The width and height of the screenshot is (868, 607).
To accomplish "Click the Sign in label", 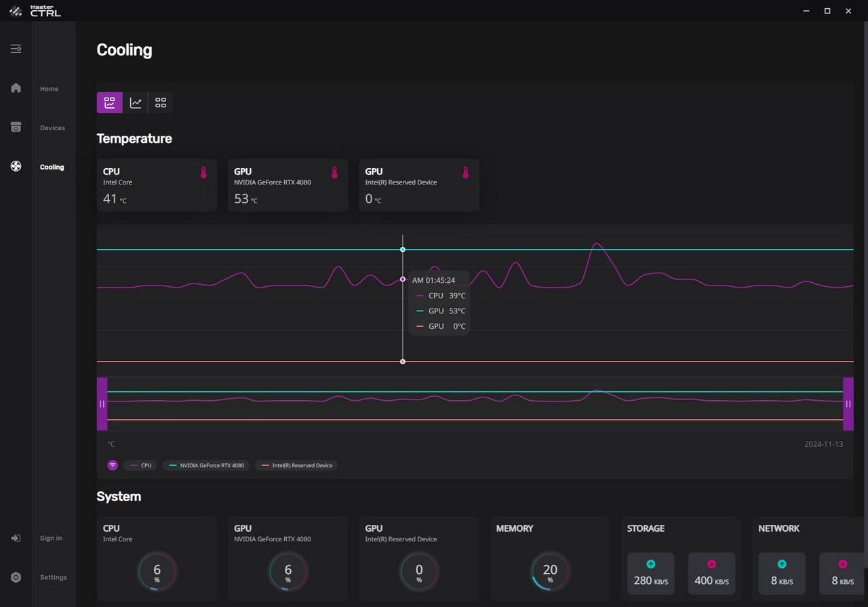I will pyautogui.click(x=51, y=539).
